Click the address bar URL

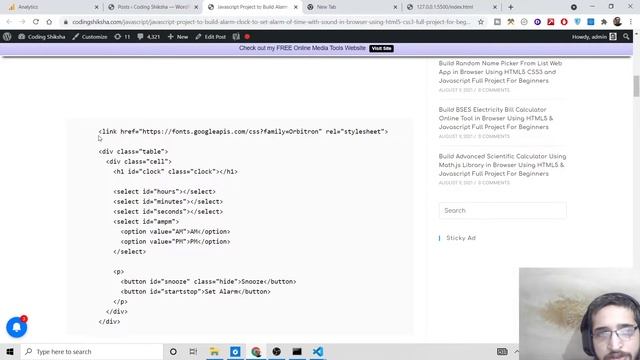tap(271, 22)
